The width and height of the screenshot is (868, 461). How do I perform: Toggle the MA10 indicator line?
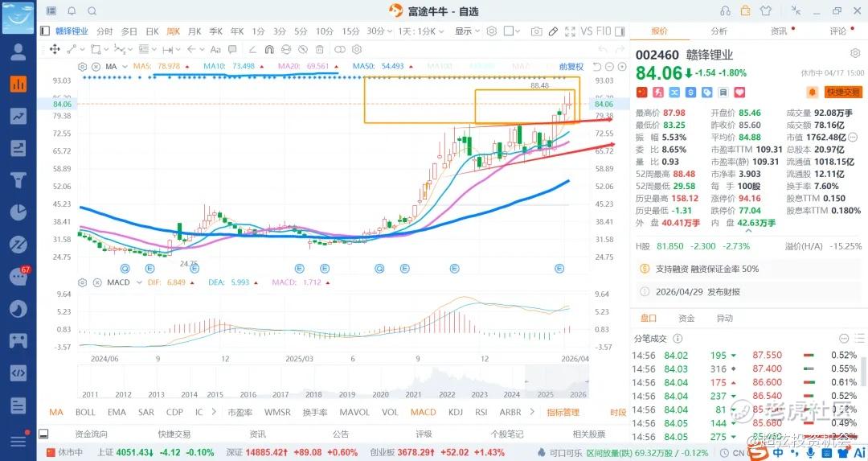click(233, 67)
